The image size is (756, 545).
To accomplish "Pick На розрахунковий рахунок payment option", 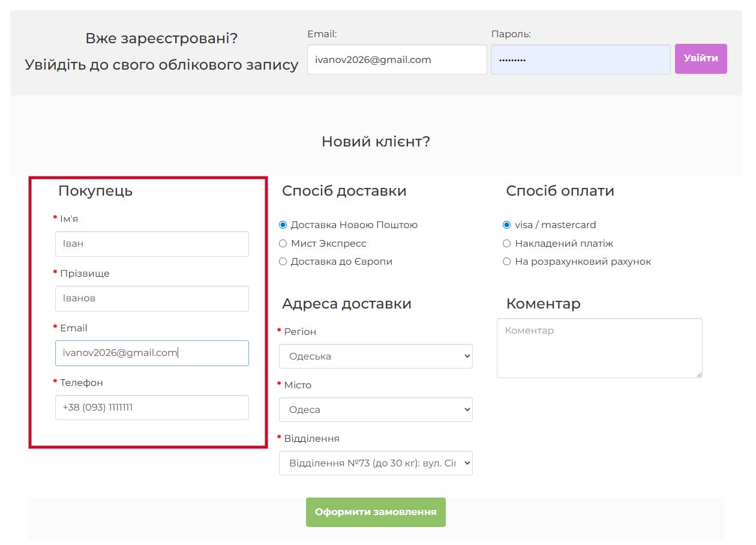I will point(507,262).
